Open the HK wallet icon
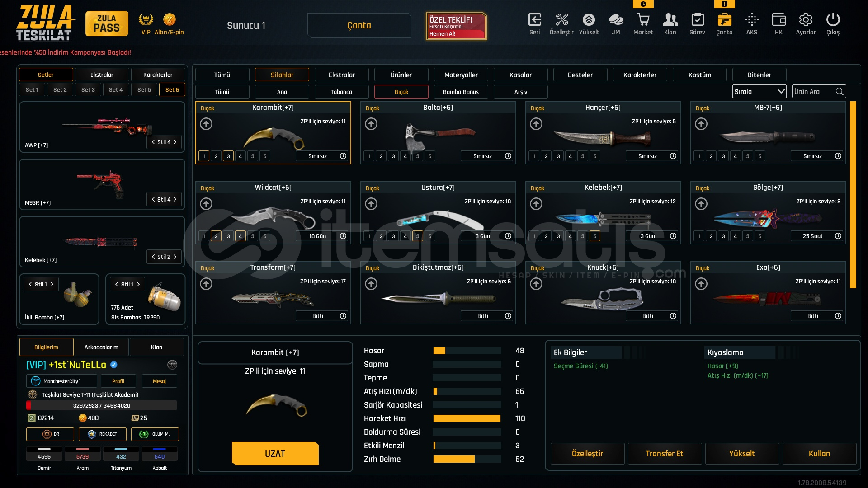 [x=778, y=20]
